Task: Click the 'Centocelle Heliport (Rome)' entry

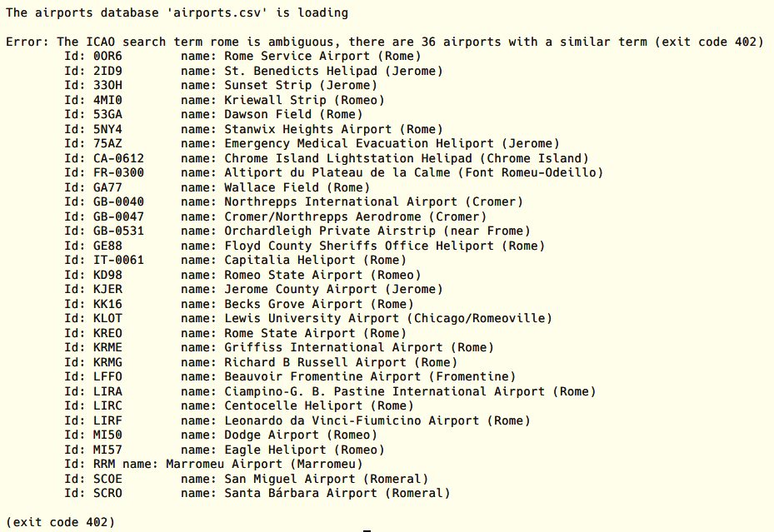Action: point(319,405)
